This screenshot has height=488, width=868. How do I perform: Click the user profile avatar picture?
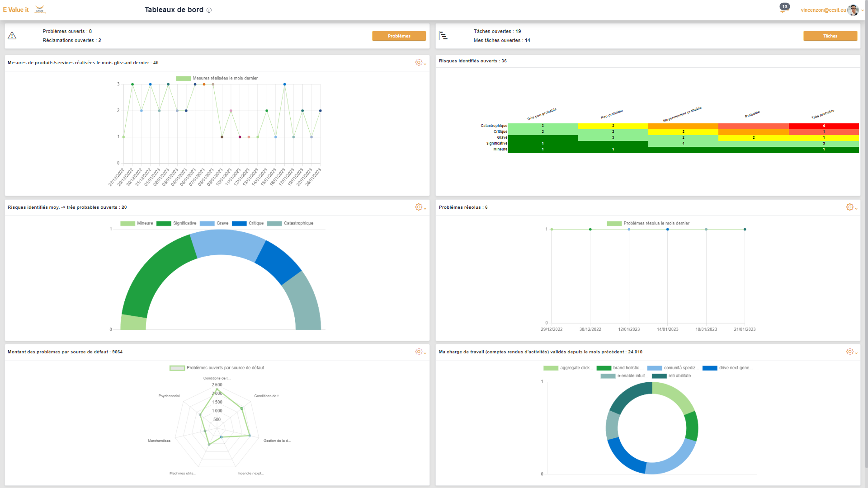coord(853,10)
